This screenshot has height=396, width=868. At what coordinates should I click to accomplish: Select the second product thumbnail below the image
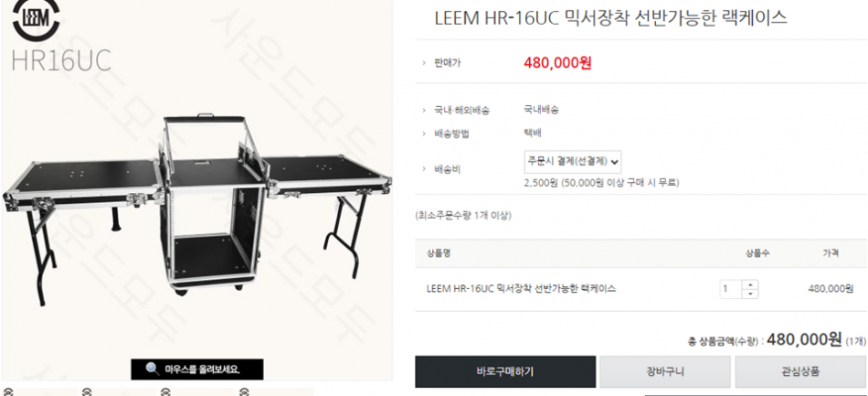tap(118, 391)
